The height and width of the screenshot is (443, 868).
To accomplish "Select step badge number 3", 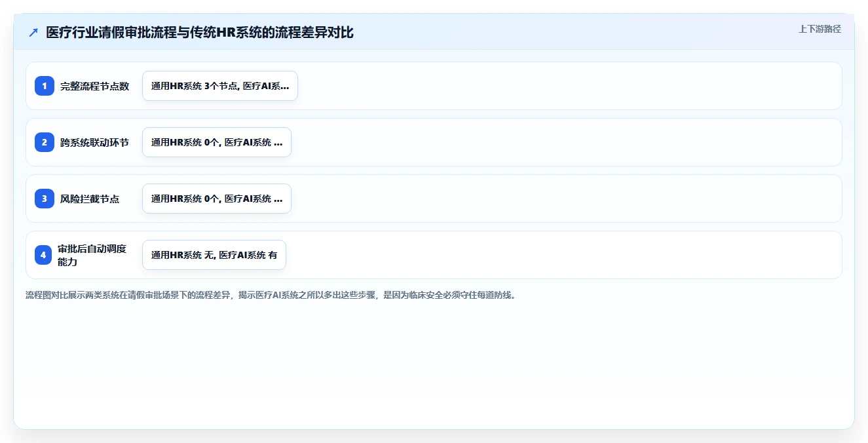I will pos(45,199).
